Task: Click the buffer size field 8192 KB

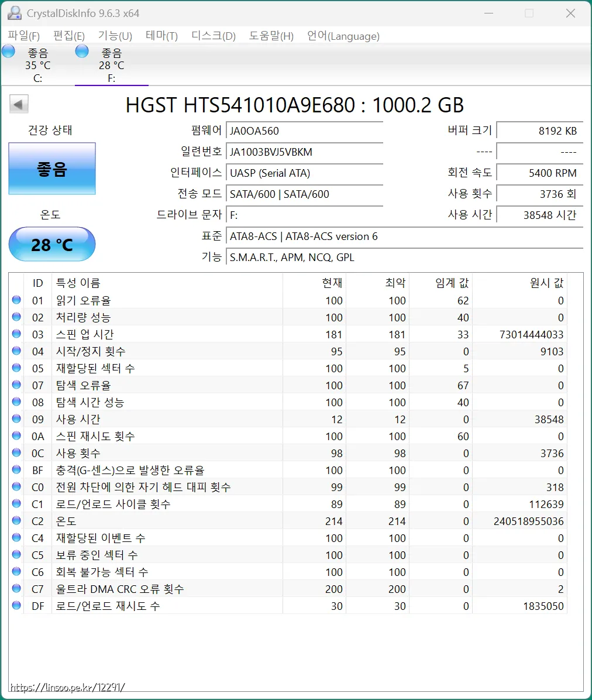Action: (540, 131)
